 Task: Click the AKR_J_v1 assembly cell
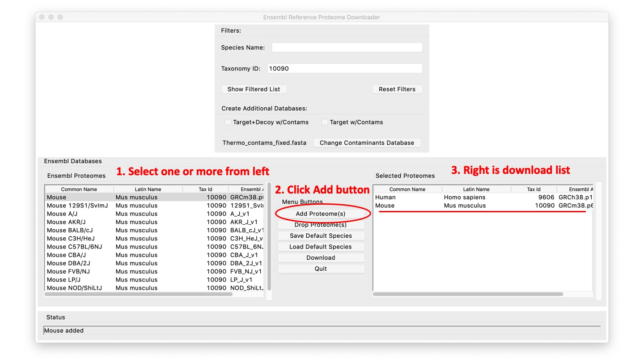click(x=244, y=222)
